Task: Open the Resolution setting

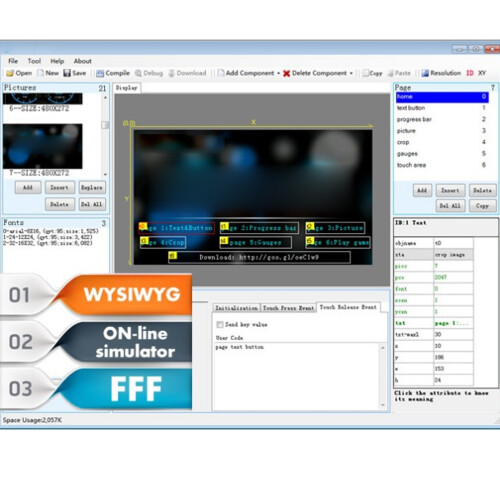Action: (441, 73)
